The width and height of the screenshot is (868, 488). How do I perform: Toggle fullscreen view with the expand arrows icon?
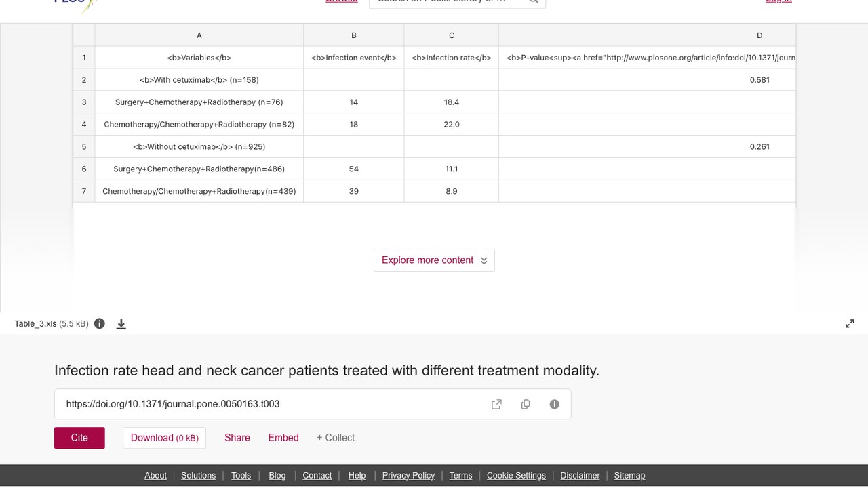[850, 323]
